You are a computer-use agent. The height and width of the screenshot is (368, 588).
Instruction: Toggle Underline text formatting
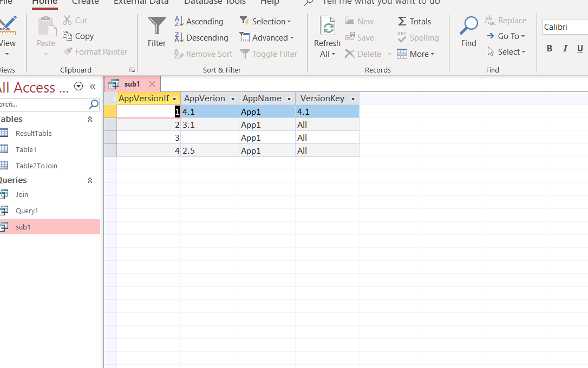click(x=580, y=49)
